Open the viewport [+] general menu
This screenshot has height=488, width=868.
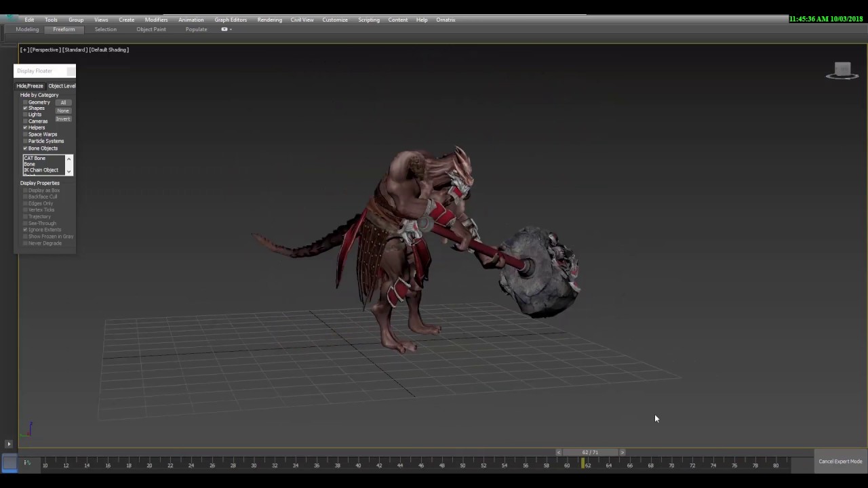point(24,49)
